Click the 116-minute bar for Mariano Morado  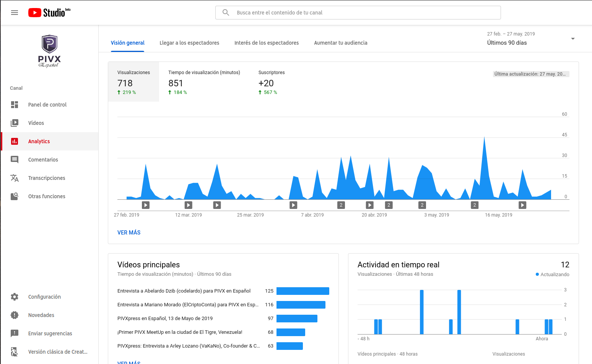(301, 305)
